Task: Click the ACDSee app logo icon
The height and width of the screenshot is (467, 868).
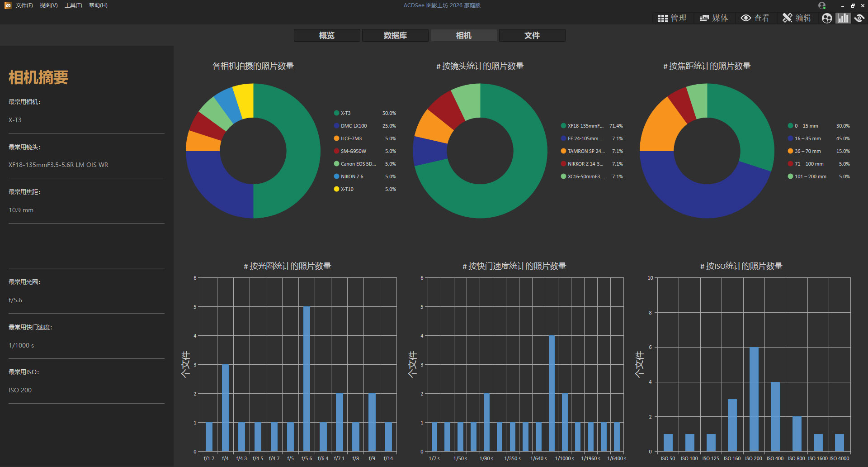Action: click(8, 5)
